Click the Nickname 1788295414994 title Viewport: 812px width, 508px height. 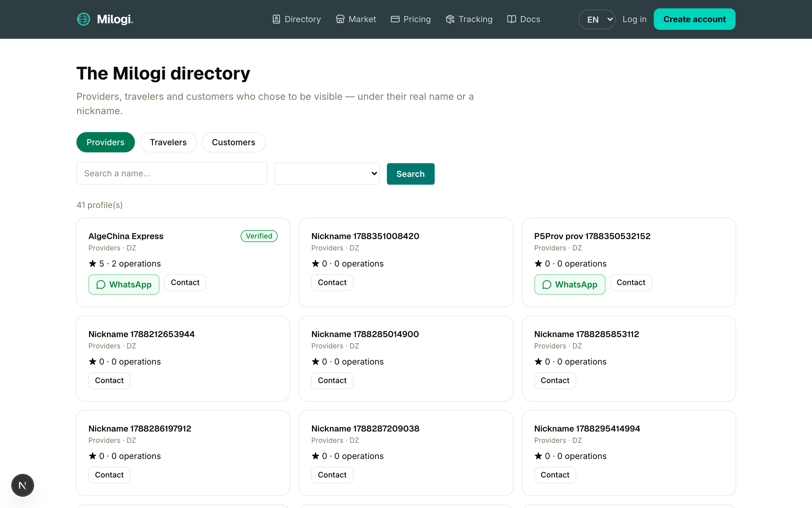point(587,429)
